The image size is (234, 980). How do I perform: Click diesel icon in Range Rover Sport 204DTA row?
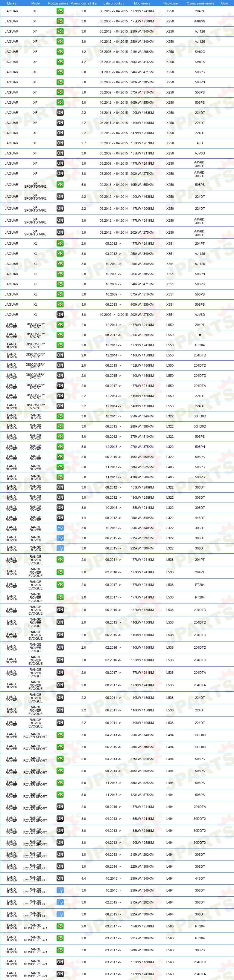pos(60,806)
